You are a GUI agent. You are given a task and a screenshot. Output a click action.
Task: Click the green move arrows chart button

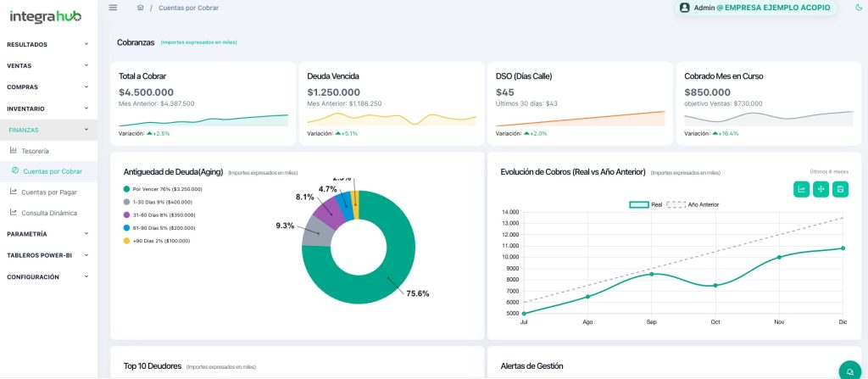tap(821, 189)
